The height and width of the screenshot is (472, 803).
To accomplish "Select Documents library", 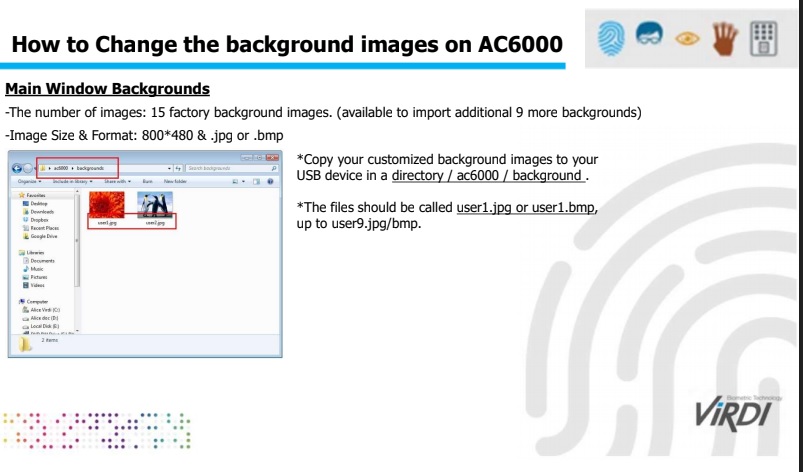I will (x=39, y=261).
